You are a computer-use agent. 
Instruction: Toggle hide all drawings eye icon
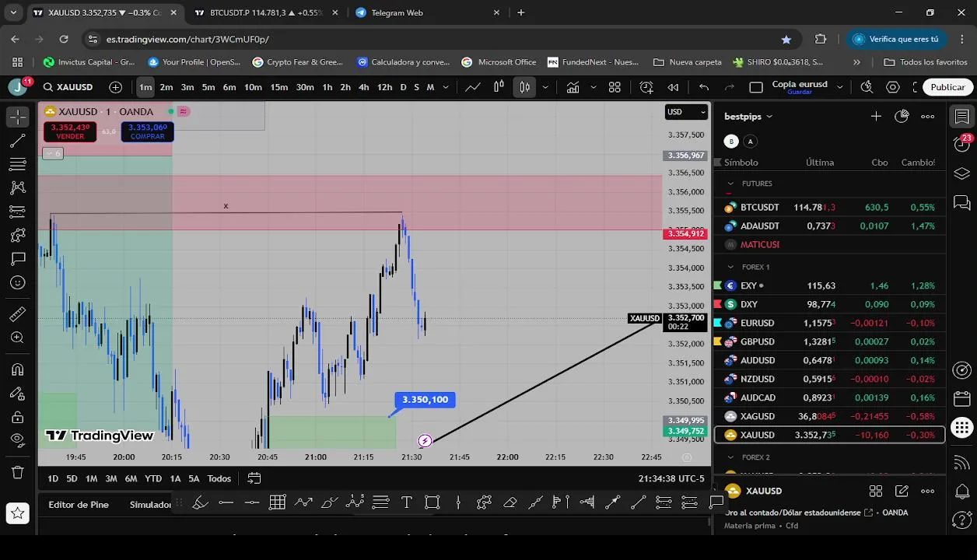(17, 440)
